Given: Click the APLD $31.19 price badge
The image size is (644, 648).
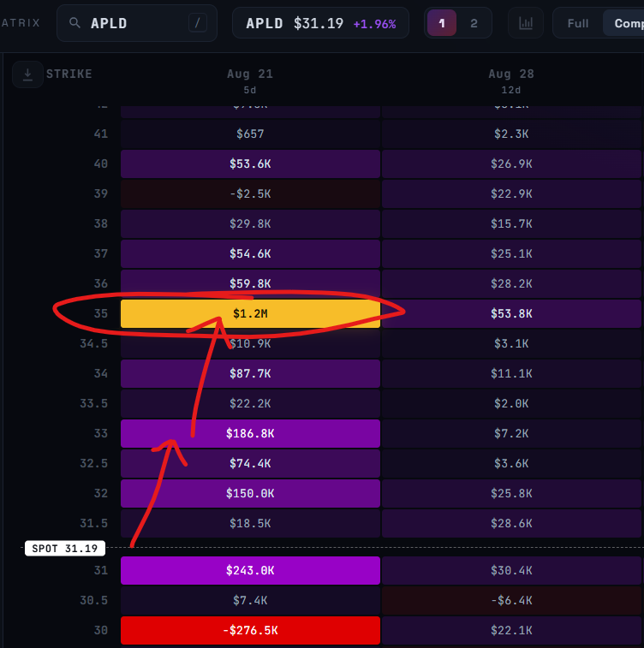Looking at the screenshot, I should pyautogui.click(x=321, y=23).
